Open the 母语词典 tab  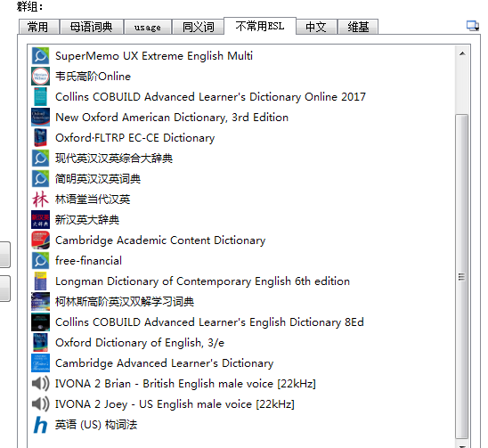[91, 27]
